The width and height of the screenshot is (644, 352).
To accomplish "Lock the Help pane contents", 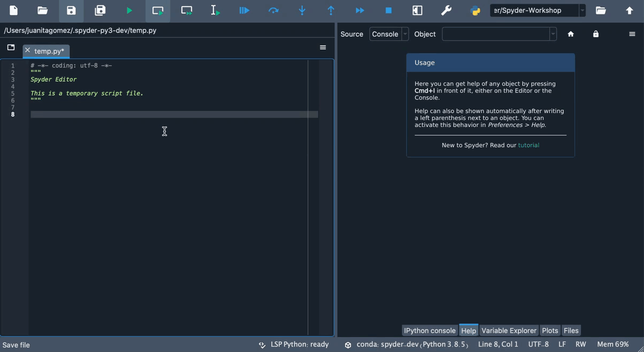I will (595, 34).
